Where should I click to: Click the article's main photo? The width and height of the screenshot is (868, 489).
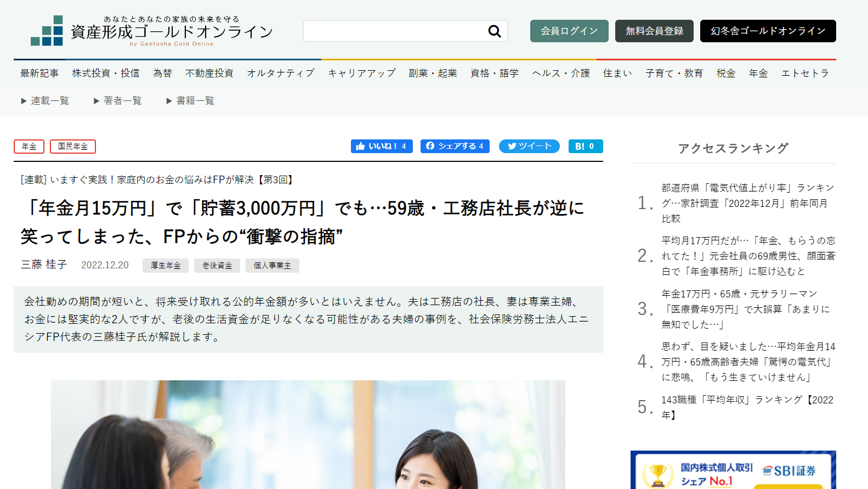pyautogui.click(x=308, y=435)
